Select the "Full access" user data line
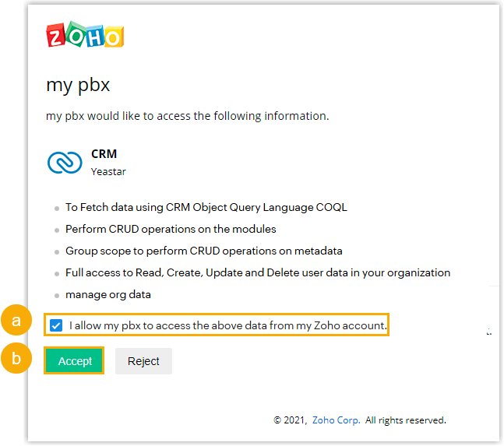The image size is (504, 446). point(257,273)
